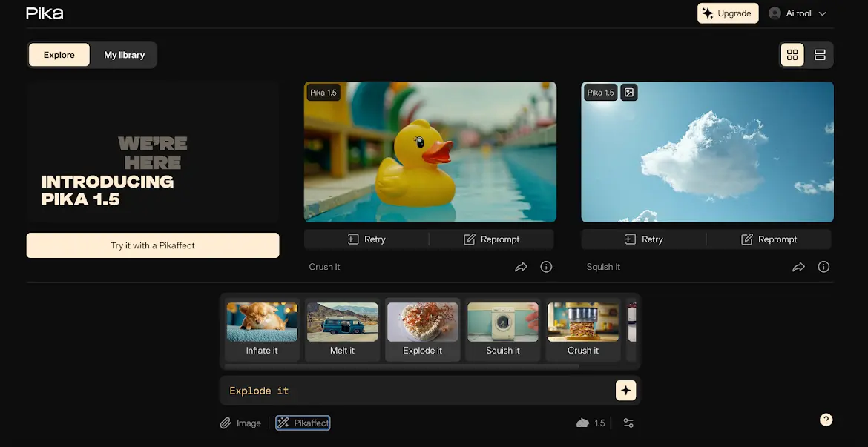The height and width of the screenshot is (447, 868).
Task: Select the Crush it Pikaffect press
Action: click(583, 330)
